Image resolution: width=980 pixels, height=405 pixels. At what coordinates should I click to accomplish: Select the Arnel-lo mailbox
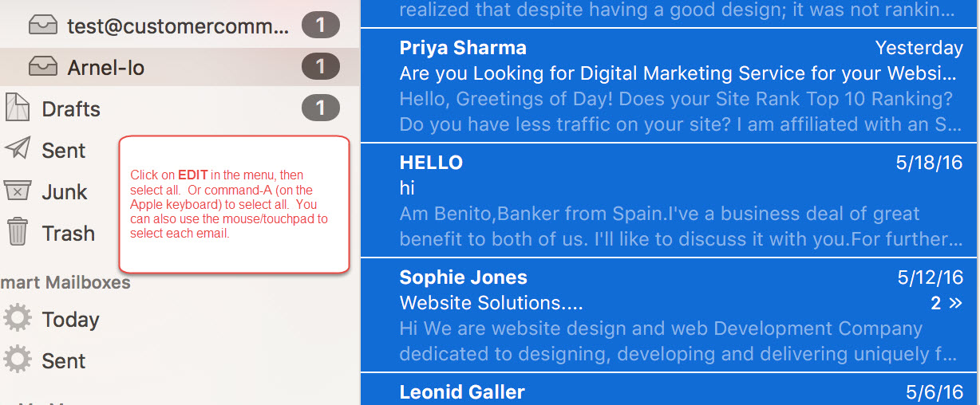106,67
